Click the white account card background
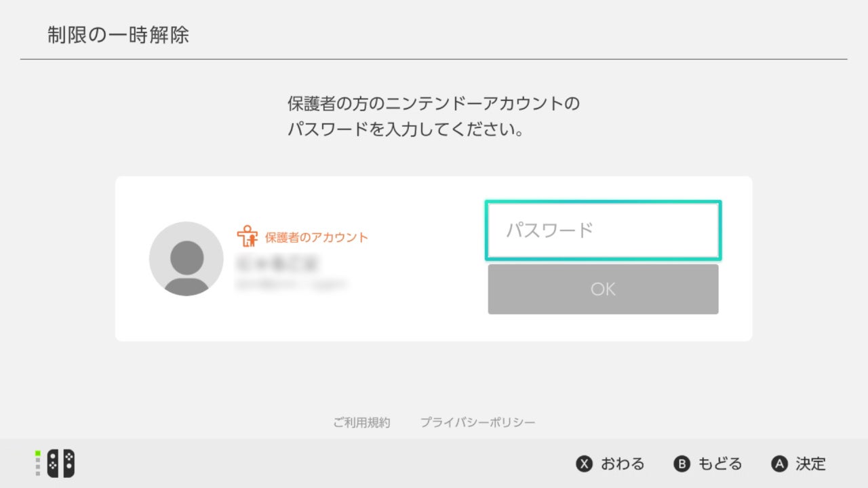The width and height of the screenshot is (868, 488). click(x=434, y=259)
